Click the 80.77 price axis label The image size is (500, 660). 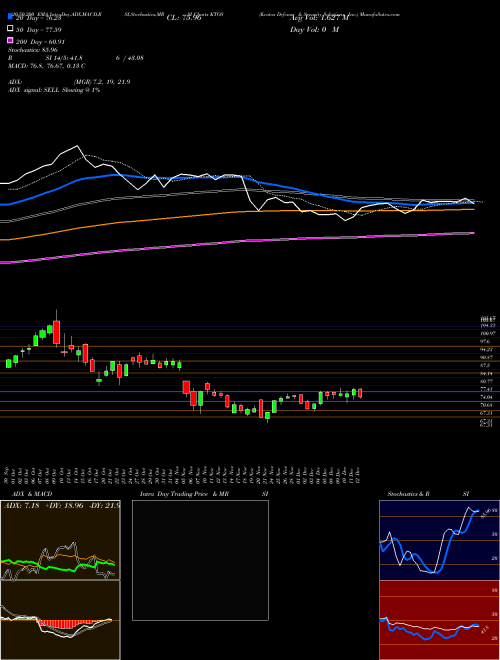pos(488,381)
